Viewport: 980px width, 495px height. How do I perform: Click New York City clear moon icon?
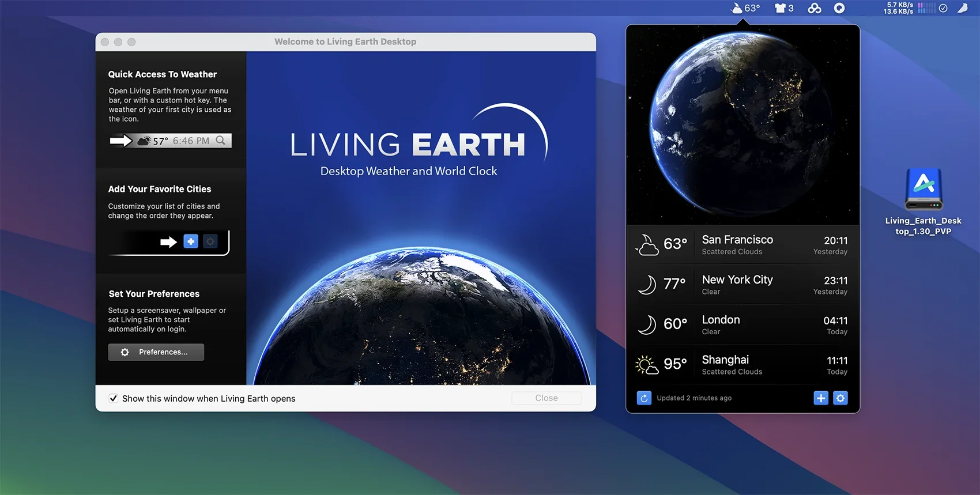tap(647, 285)
